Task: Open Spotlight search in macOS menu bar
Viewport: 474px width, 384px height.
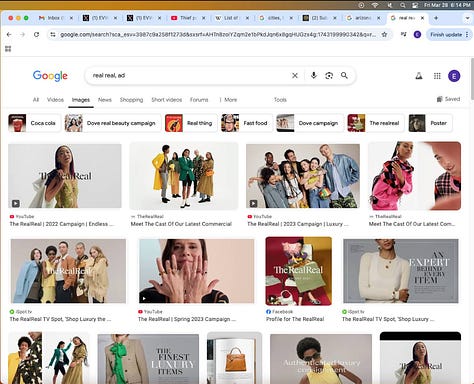Action: [403, 5]
